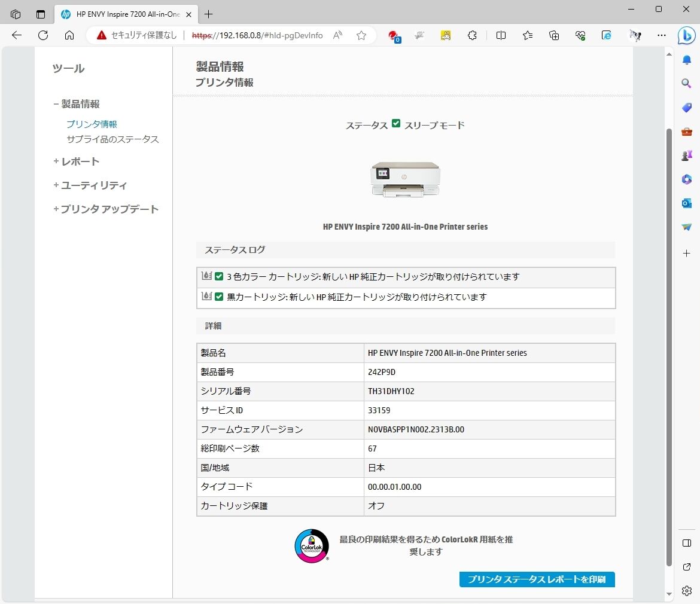Open the tab actions menu icon

pos(41,14)
